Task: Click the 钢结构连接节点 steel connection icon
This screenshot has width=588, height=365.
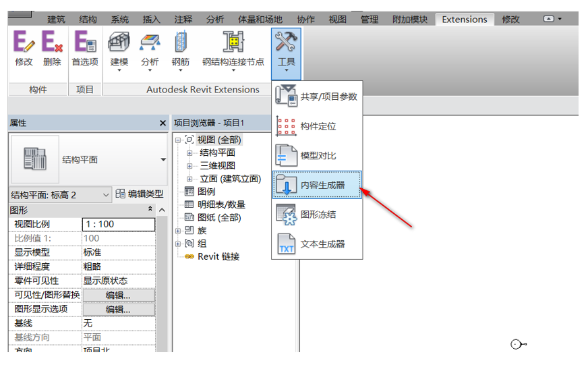Action: [233, 49]
